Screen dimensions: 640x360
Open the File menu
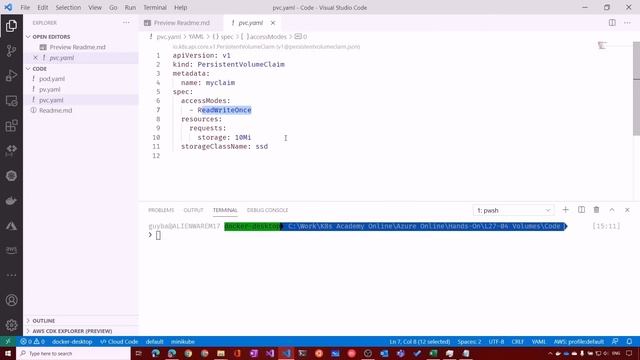tap(25, 7)
